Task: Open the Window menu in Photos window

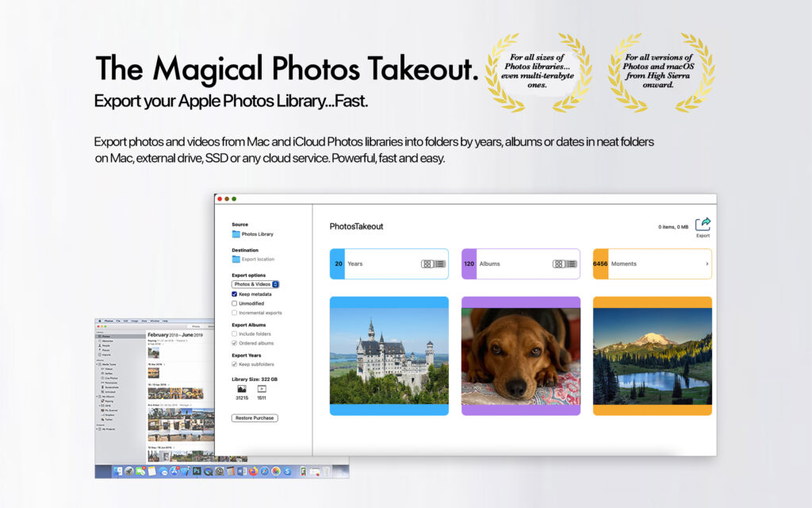Action: click(x=155, y=321)
